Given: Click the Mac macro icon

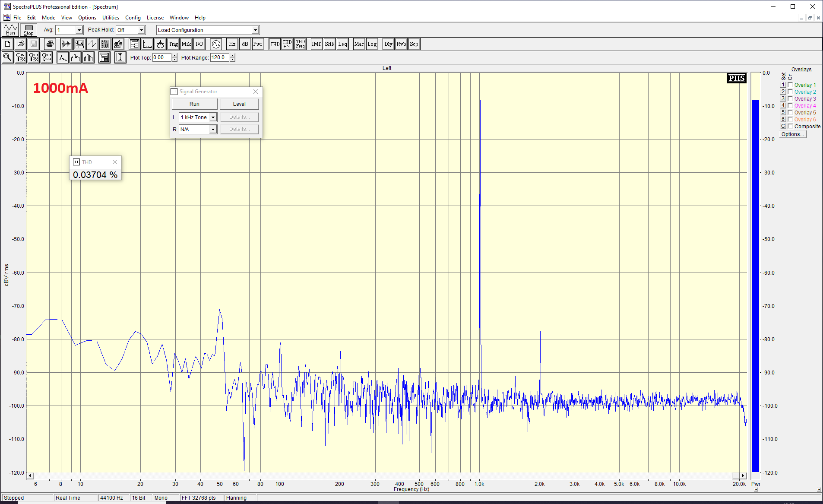Looking at the screenshot, I should click(359, 44).
